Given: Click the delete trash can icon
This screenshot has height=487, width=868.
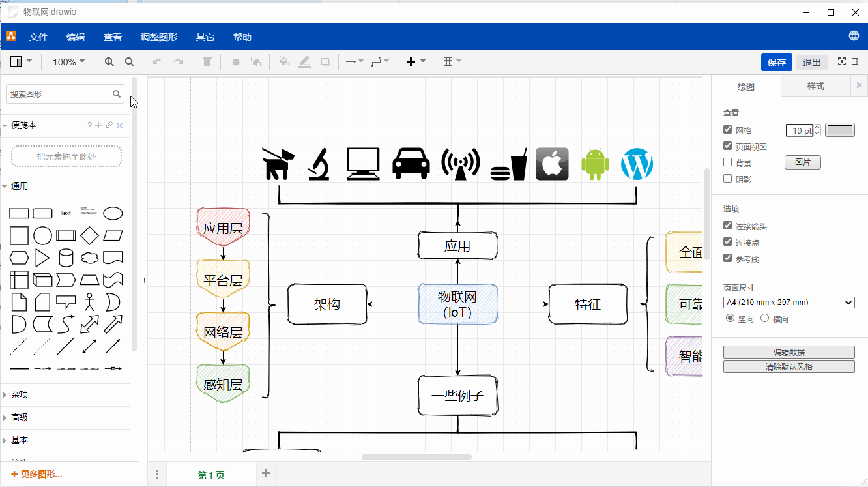Looking at the screenshot, I should 207,62.
